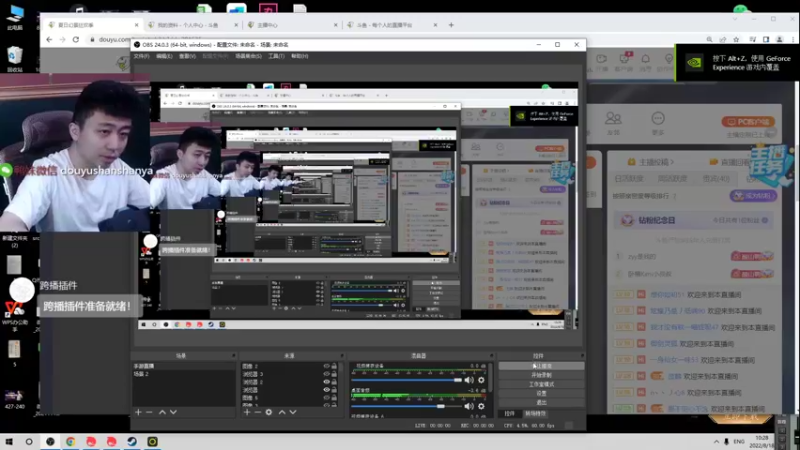This screenshot has width=800, height=450.
Task: Expand hidden system tray icons chevron
Action: coord(716,441)
